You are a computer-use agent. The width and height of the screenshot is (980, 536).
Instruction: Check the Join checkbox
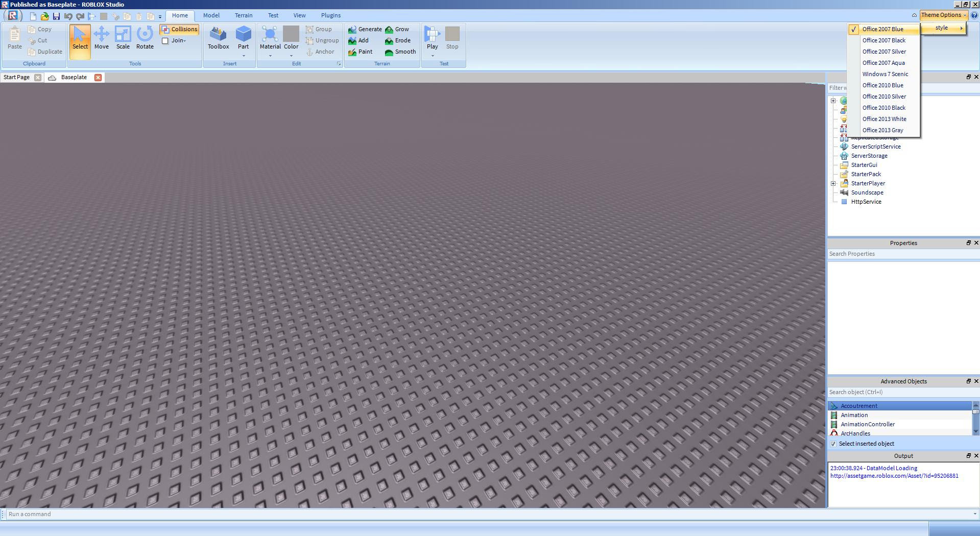tap(165, 41)
